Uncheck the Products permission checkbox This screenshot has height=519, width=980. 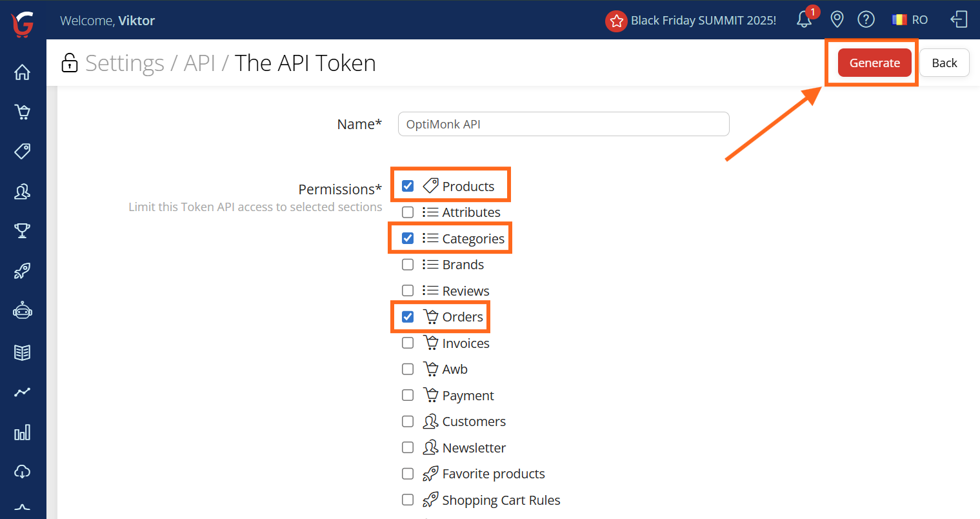pos(408,186)
